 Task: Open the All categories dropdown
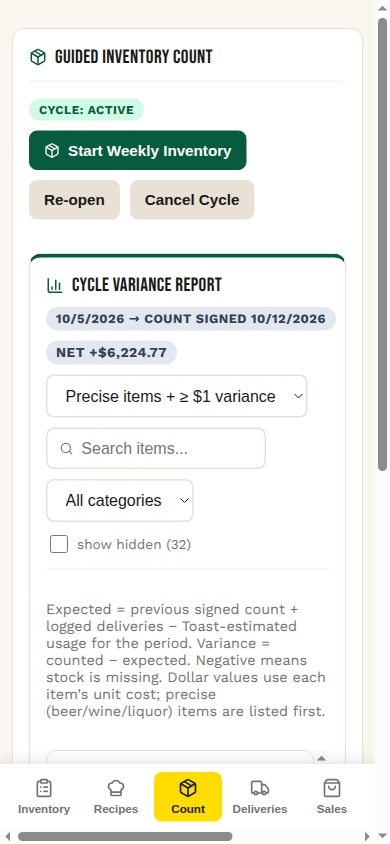coord(119,501)
